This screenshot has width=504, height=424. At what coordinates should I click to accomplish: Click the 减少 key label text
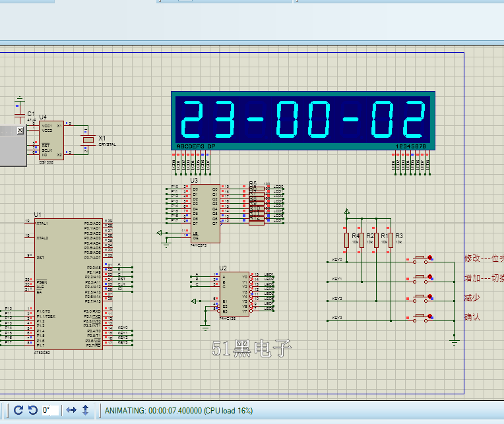[x=472, y=298]
